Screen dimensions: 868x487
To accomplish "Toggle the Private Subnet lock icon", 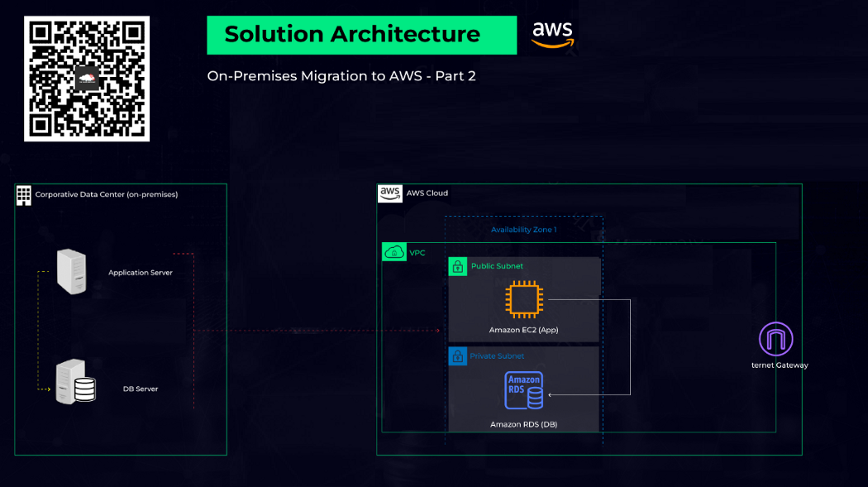I will [x=457, y=356].
